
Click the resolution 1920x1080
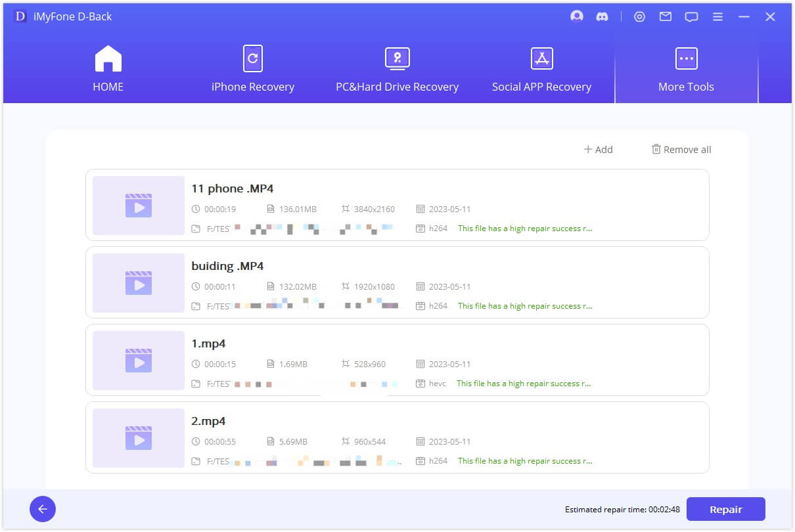(x=375, y=287)
